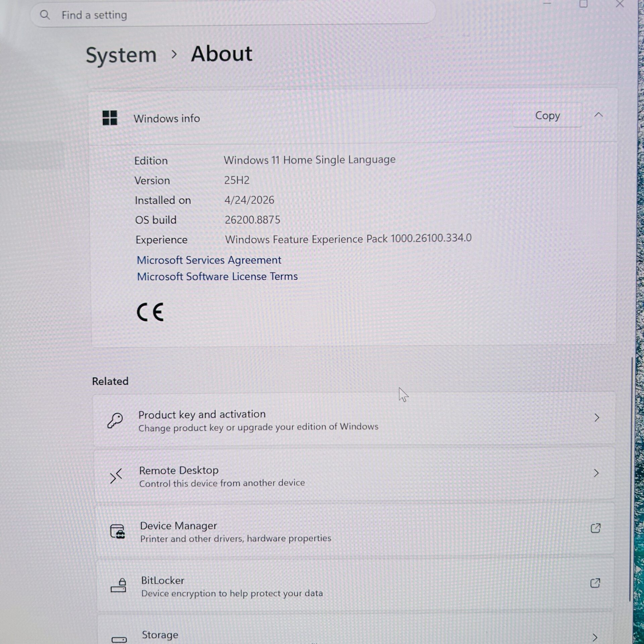Launch Device Manager

click(355, 530)
